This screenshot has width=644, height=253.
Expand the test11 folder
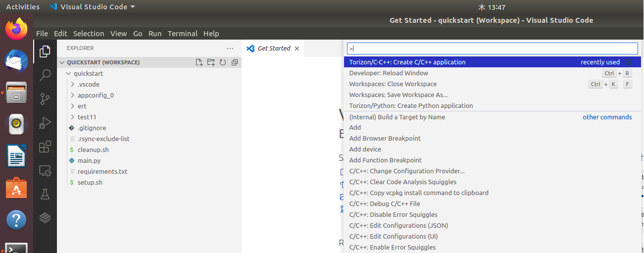click(x=73, y=117)
